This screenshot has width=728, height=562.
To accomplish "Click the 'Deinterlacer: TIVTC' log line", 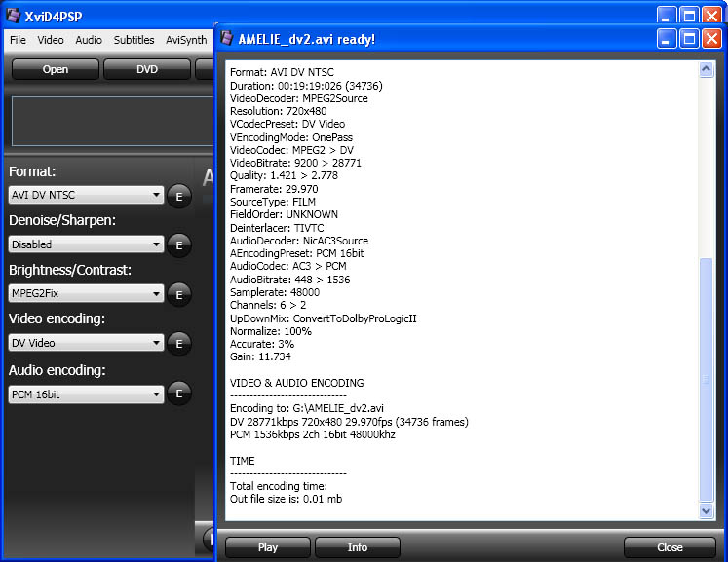I will 277,228.
